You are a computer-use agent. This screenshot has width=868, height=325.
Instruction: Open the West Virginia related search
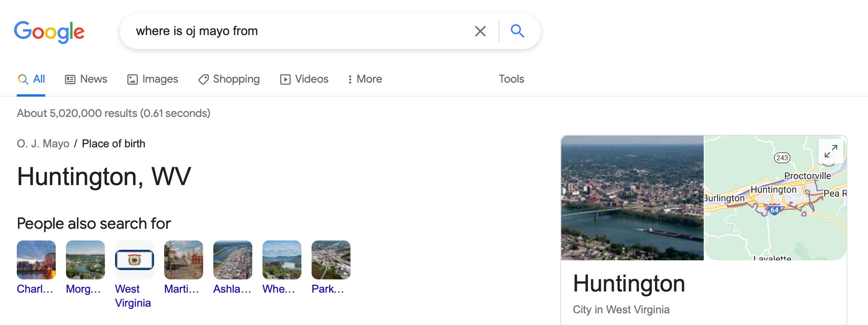[x=133, y=296]
